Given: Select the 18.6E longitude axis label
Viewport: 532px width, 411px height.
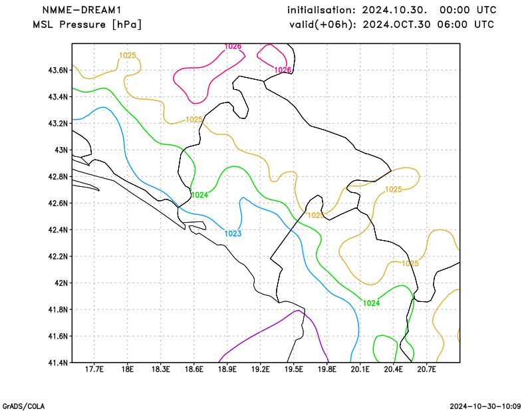Looking at the screenshot, I should tap(194, 369).
